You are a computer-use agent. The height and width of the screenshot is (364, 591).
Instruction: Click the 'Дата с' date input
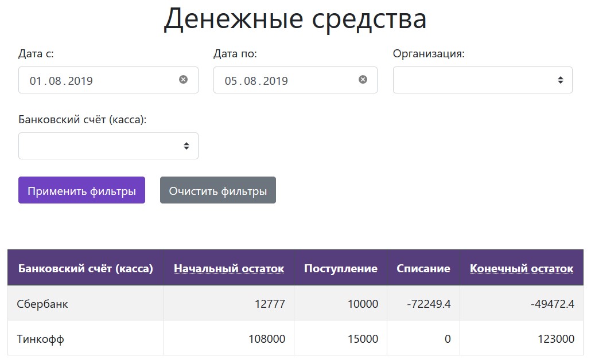point(98,80)
